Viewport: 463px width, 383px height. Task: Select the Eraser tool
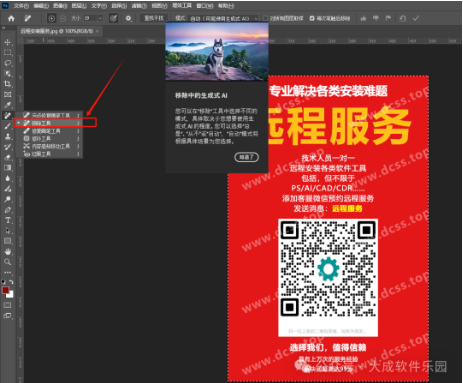[x=8, y=157]
